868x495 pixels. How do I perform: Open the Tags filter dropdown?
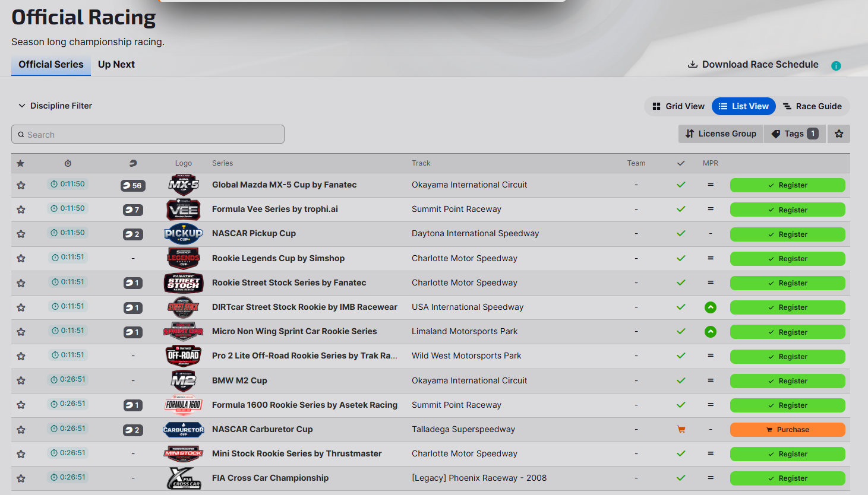point(795,134)
